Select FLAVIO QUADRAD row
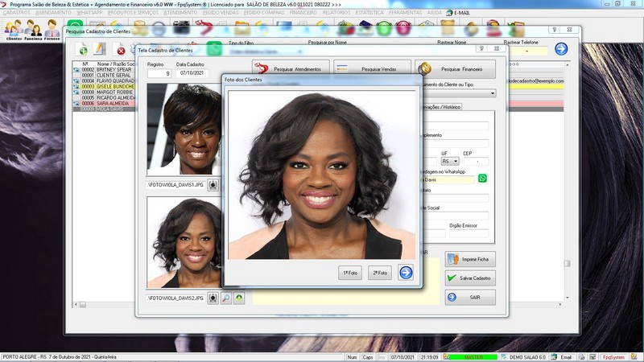This screenshot has height=362, width=644. 105,81
